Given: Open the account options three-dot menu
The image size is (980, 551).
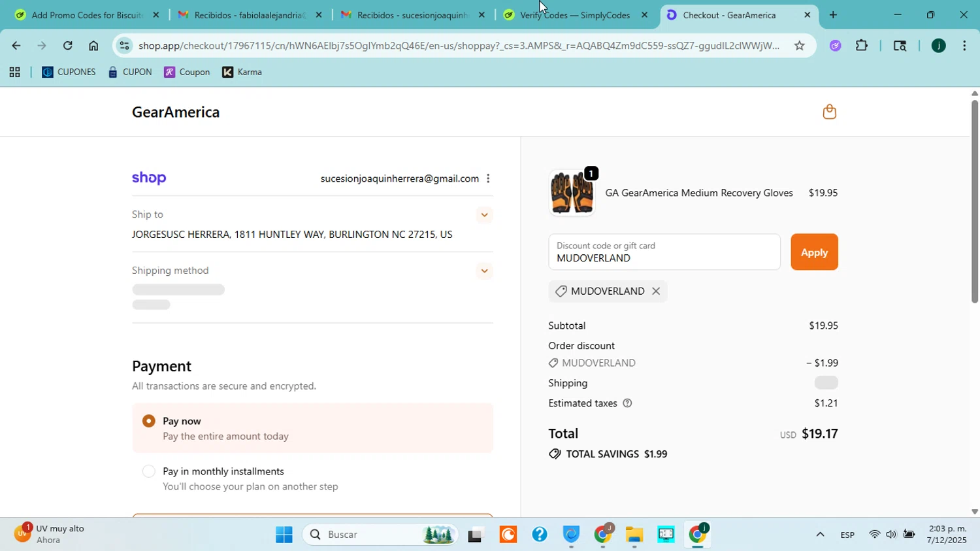Looking at the screenshot, I should click(x=488, y=178).
